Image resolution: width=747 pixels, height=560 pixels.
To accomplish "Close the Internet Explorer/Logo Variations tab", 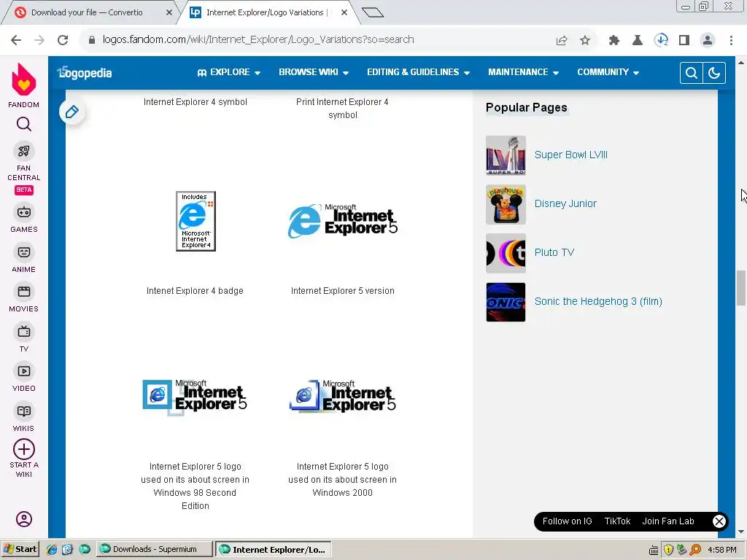I will point(344,13).
